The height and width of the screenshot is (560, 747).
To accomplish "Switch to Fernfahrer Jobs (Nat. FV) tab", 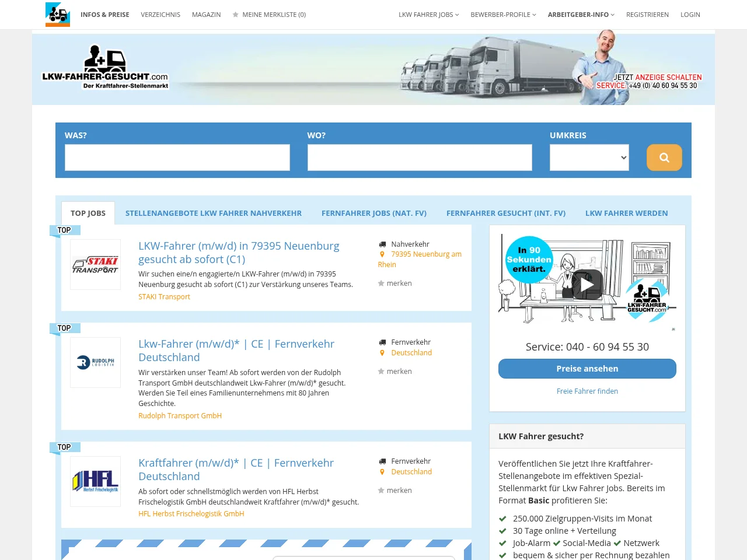I will pos(374,213).
